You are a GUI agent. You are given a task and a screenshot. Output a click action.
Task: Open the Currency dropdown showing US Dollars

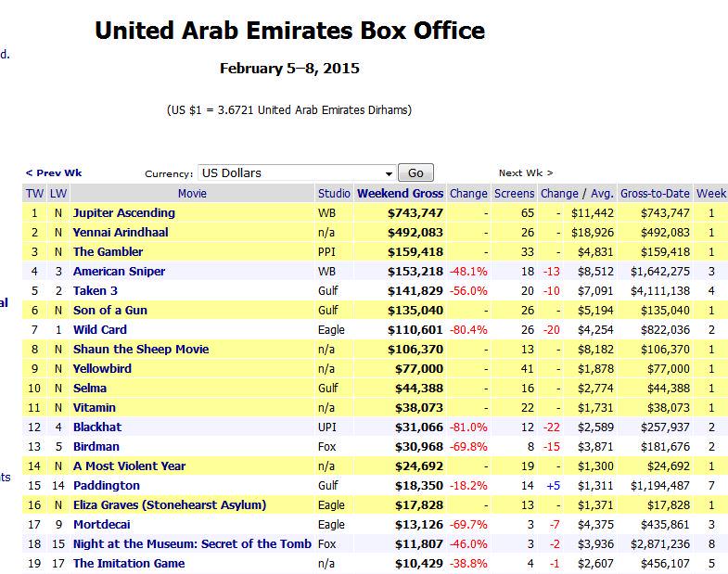click(x=297, y=172)
